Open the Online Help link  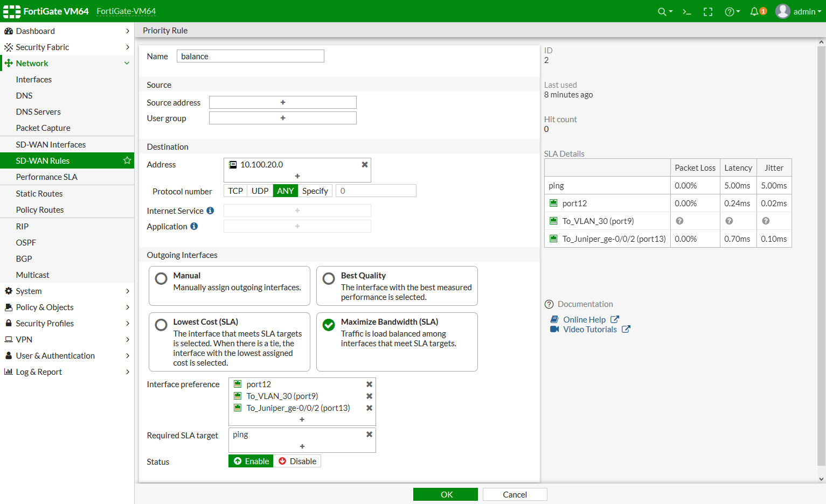[585, 319]
